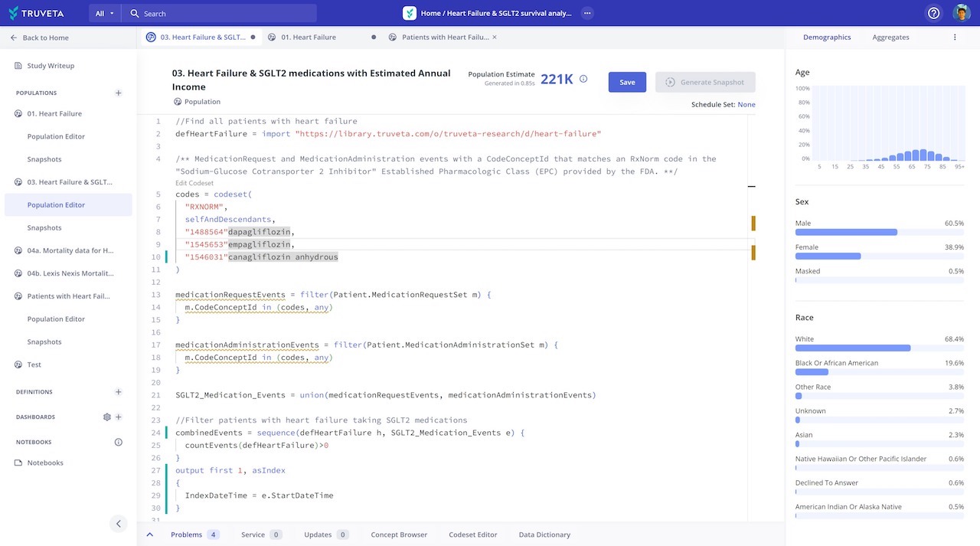Click the Dashboards settings gear icon
Viewport: 980px width, 546px height.
coord(106,417)
